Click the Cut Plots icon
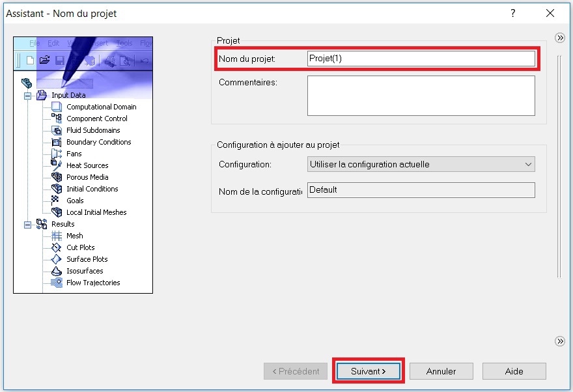 point(56,247)
